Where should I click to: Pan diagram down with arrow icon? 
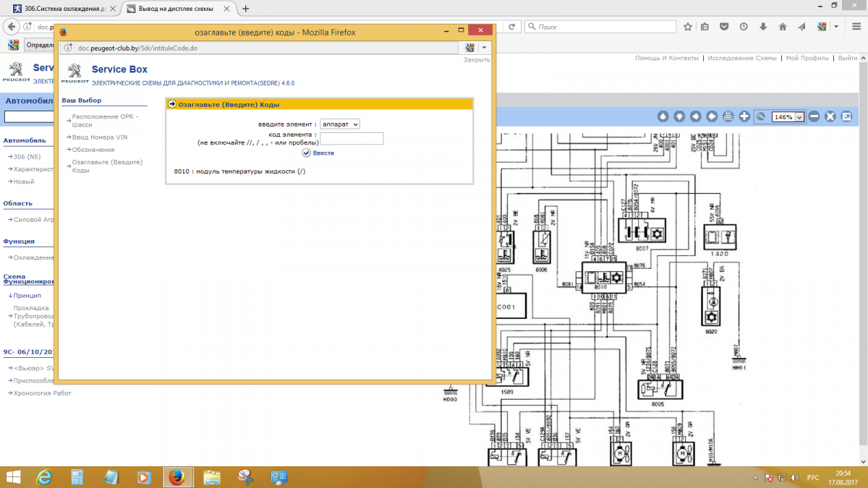(x=679, y=116)
